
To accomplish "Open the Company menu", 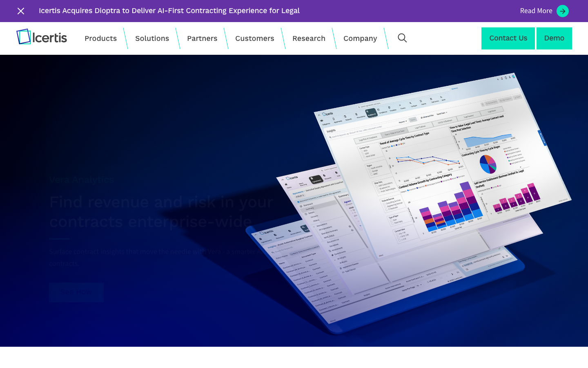I will coord(360,38).
